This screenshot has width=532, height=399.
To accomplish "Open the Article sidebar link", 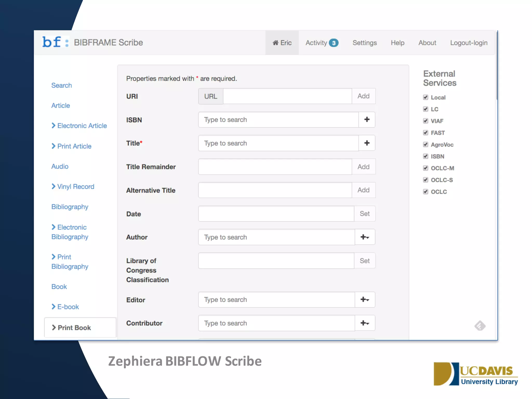I will point(61,105).
